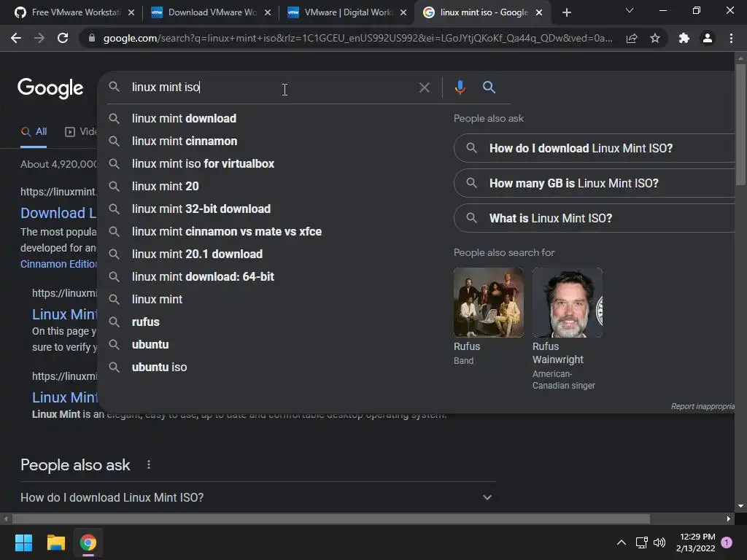Image resolution: width=747 pixels, height=560 pixels.
Task: Open a new tab with plus button
Action: [566, 12]
